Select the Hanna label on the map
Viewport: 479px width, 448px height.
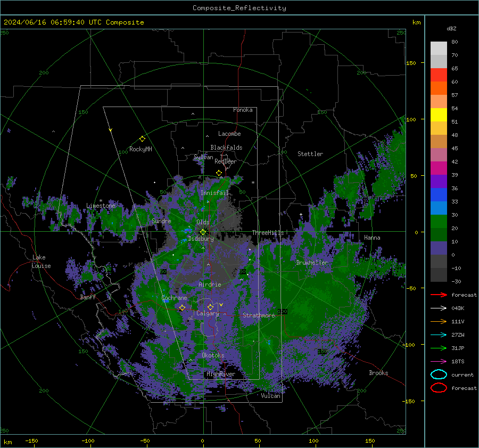tap(372, 237)
